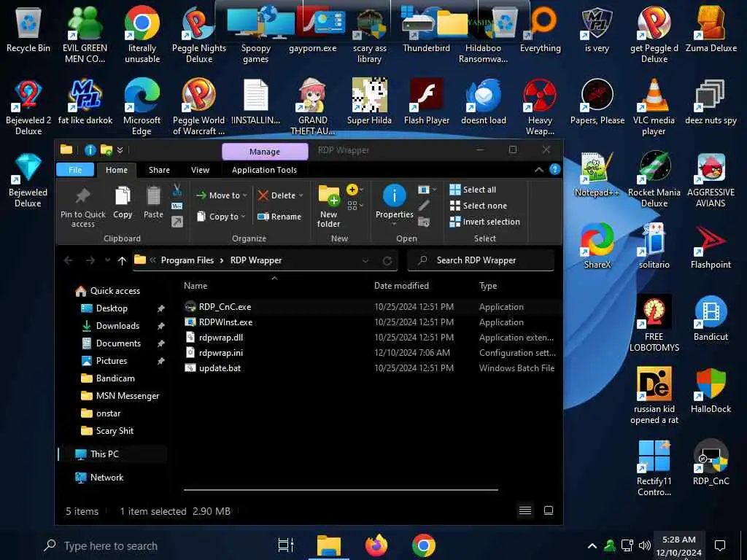Click the horizontal scrollbar in file list
747x560 pixels.
[341, 489]
